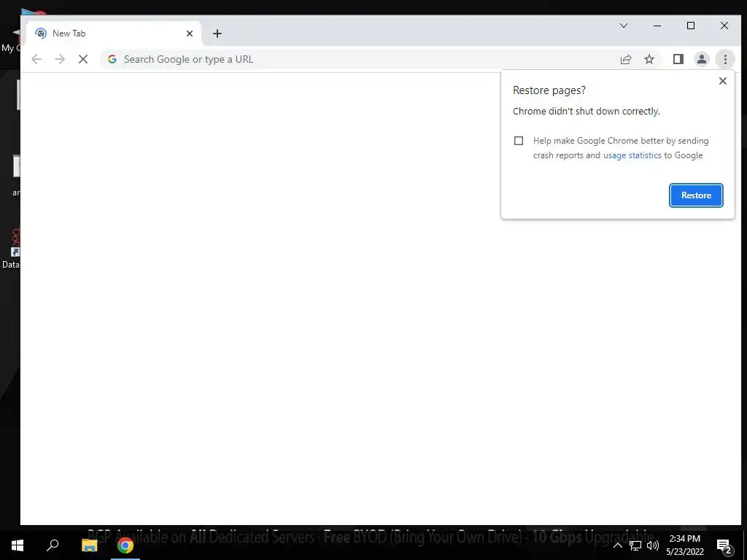Open network status tray icon
The width and height of the screenshot is (747, 560).
pyautogui.click(x=635, y=545)
